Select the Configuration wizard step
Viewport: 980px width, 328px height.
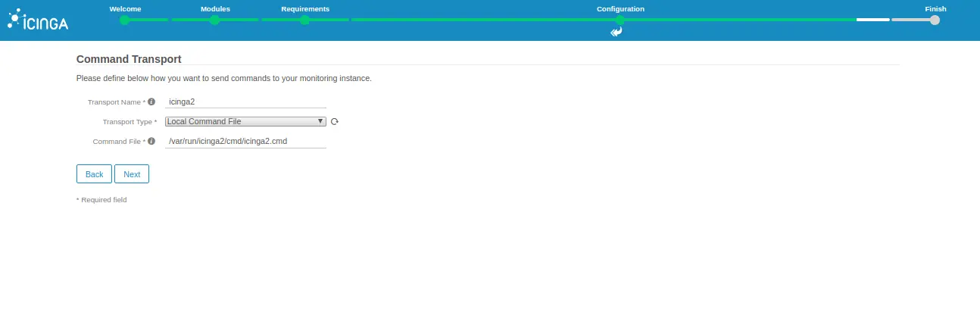[620, 9]
